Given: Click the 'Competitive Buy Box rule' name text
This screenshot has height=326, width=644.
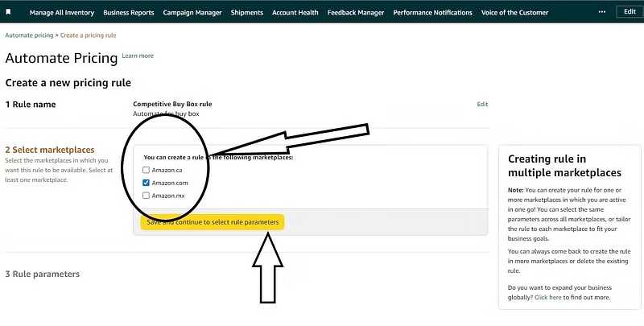Looking at the screenshot, I should pos(172,105).
